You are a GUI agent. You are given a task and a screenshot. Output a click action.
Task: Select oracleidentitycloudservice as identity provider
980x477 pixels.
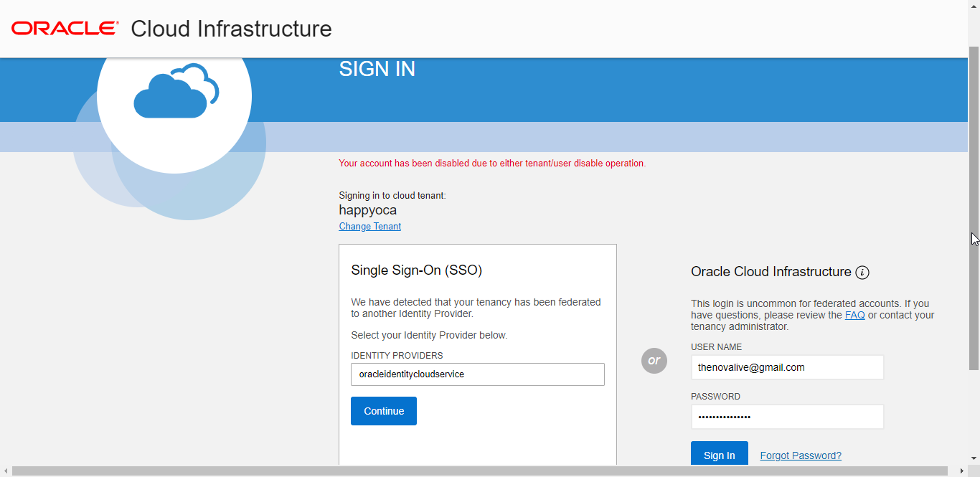coord(477,374)
